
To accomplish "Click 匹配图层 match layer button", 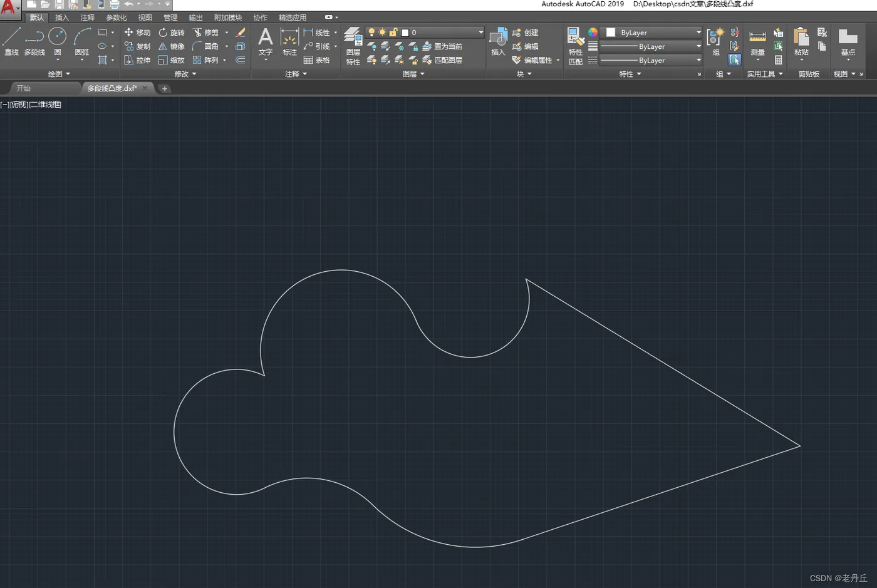I will [x=442, y=60].
